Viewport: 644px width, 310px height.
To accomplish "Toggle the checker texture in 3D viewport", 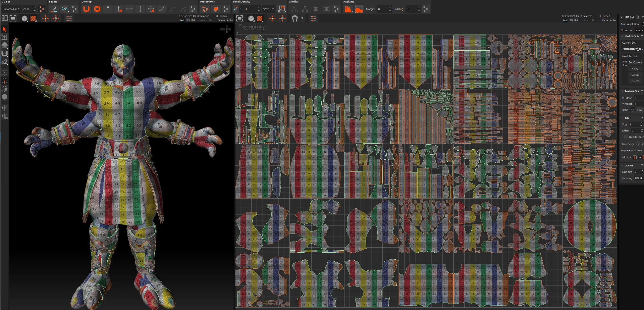I will click(x=33, y=18).
